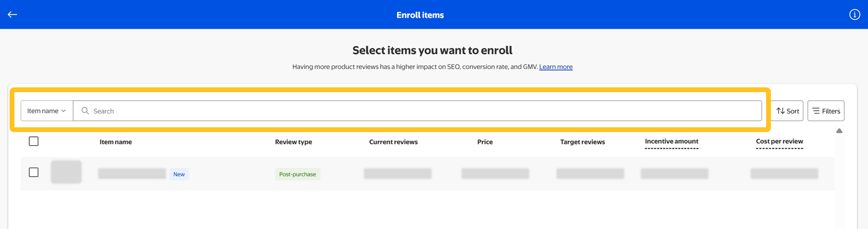Click the Target reviews column header

click(582, 142)
